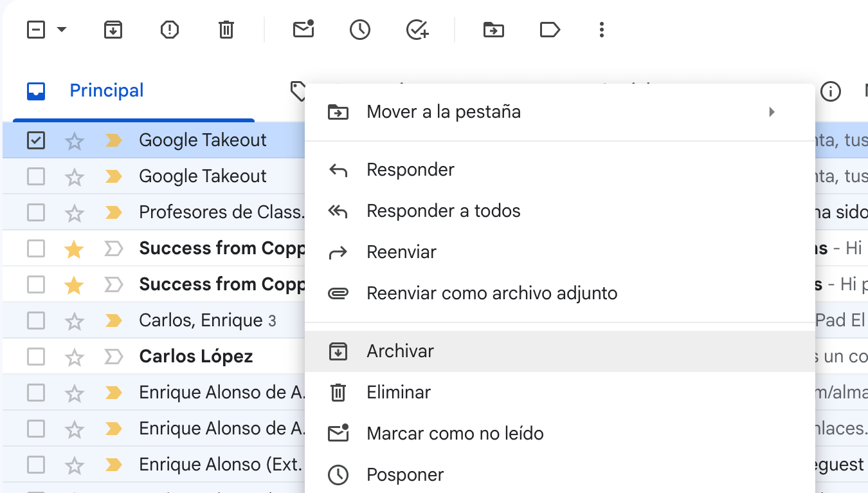
Task: Mark as unread via the envelope toolbar icon
Action: 303,30
